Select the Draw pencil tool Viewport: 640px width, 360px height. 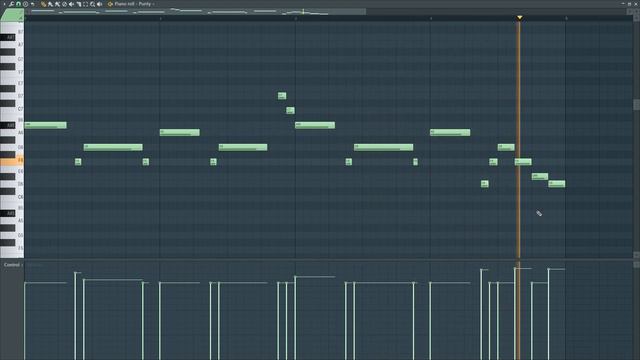click(43, 4)
